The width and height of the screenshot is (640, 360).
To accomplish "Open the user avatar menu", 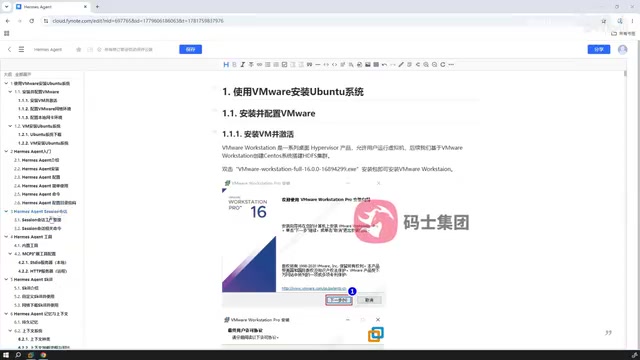I will tap(622, 49).
